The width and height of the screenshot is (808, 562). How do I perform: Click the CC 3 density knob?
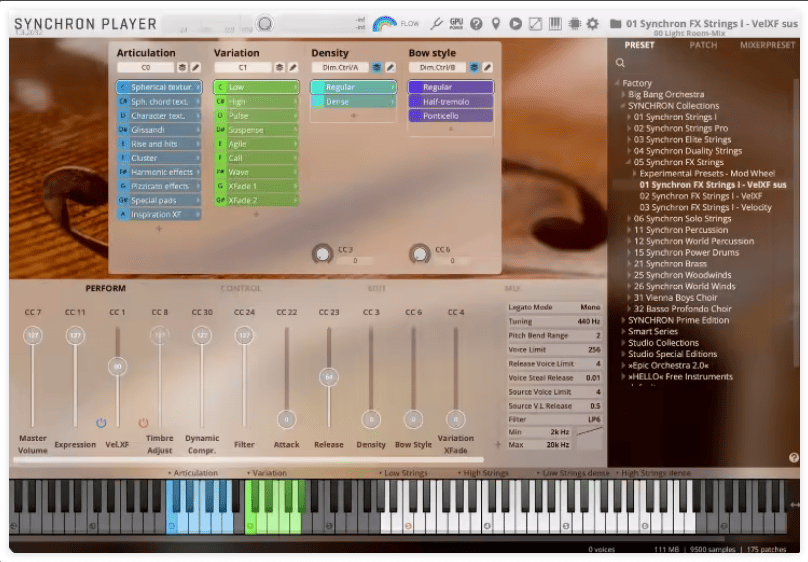tap(322, 254)
